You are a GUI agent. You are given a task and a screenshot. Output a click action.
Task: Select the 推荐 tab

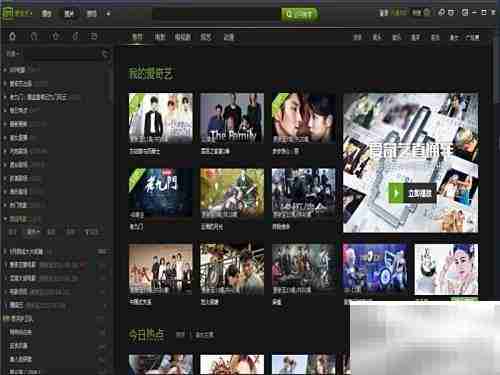point(137,37)
